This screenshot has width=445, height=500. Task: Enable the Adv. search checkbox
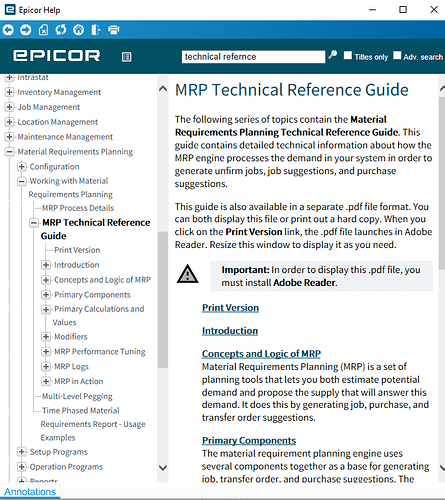click(x=397, y=55)
